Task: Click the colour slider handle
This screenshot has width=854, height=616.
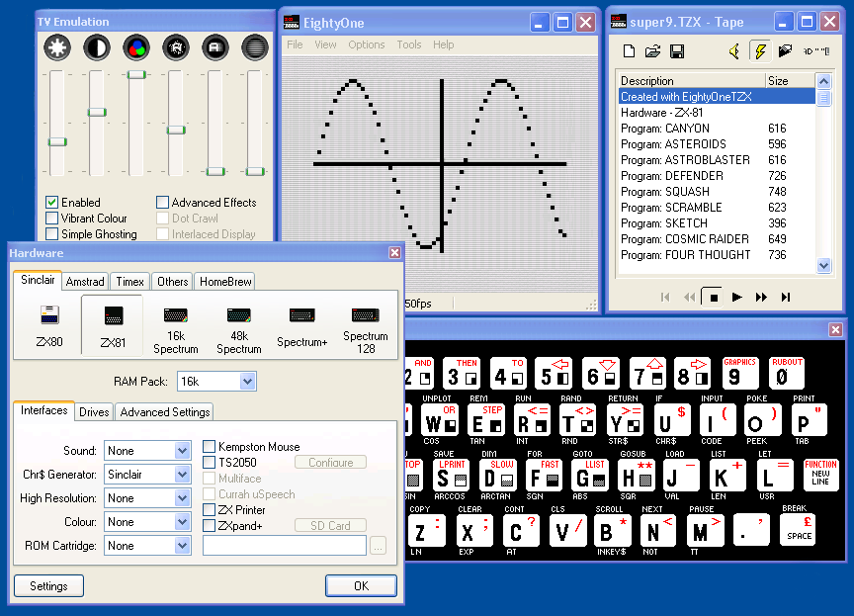Action: pos(136,74)
